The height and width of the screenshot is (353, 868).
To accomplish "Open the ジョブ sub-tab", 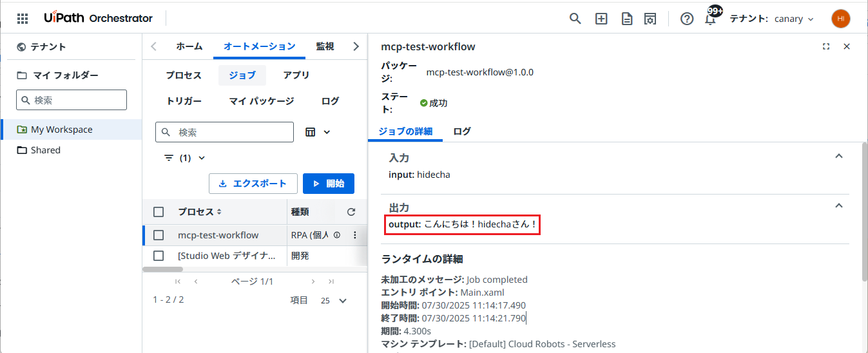I will click(x=242, y=75).
